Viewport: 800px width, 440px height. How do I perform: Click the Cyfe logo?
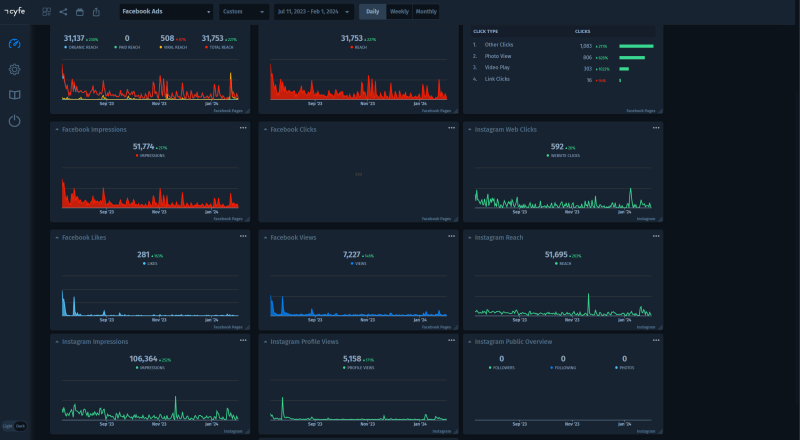tap(14, 11)
